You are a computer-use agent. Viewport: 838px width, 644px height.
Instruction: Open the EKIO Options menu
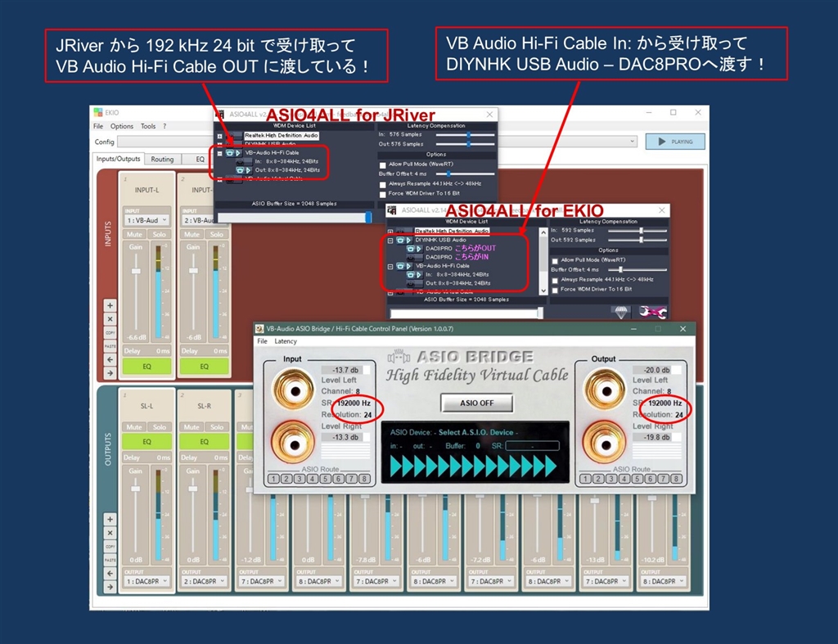click(122, 126)
